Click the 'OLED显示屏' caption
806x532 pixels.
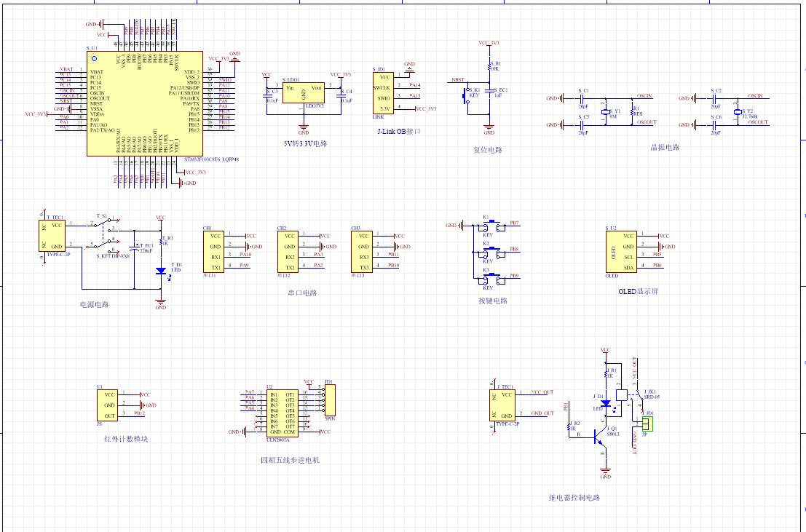pyautogui.click(x=638, y=291)
